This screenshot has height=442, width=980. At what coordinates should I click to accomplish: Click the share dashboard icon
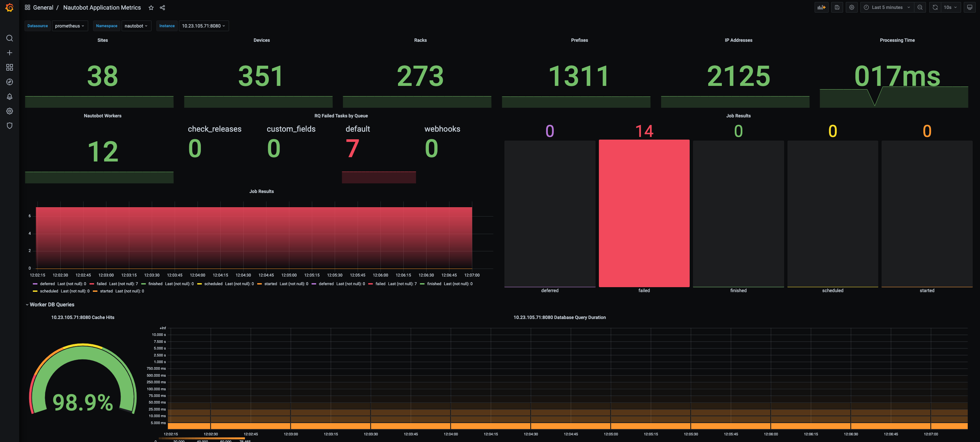162,8
